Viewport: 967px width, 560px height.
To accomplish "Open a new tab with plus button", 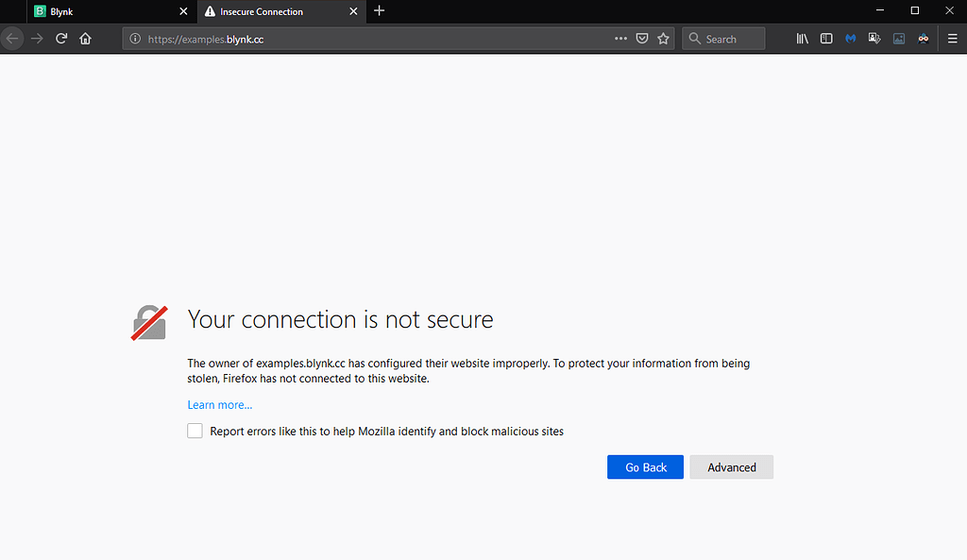I will [379, 11].
